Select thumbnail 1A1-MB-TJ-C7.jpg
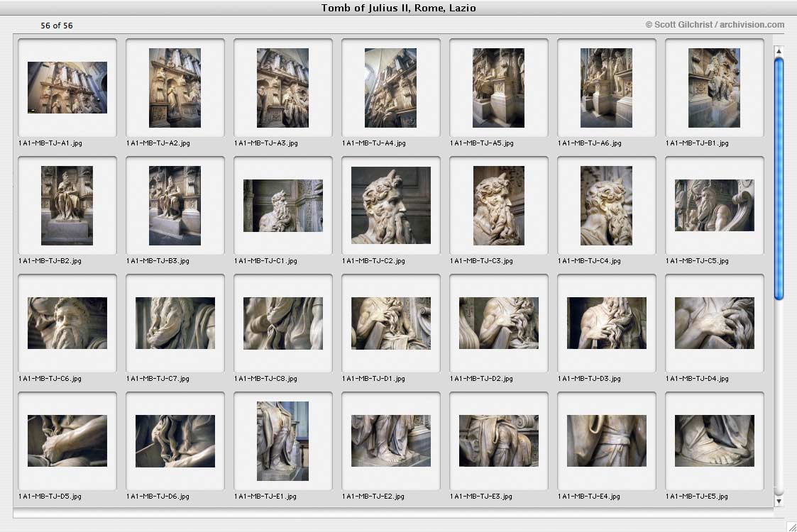797x532 pixels. coord(175,323)
